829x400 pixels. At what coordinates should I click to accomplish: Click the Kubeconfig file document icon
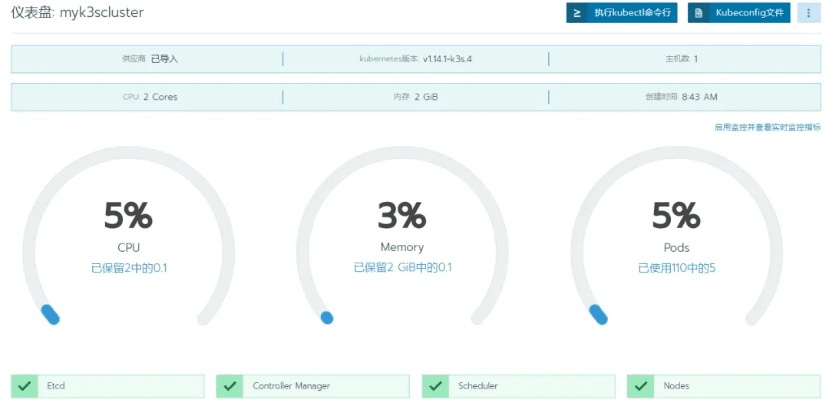click(699, 13)
